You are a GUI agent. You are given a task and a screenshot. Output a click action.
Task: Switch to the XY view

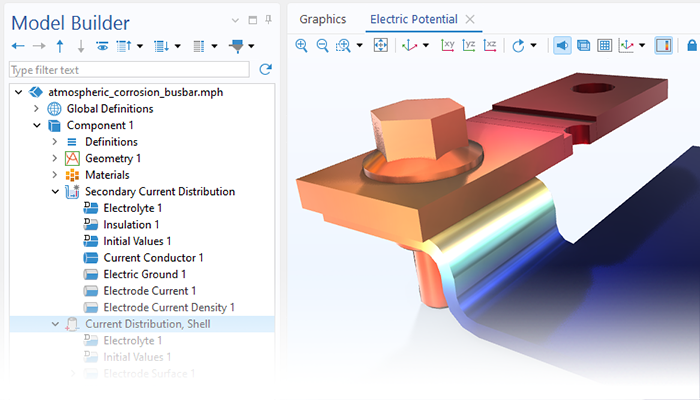(447, 45)
